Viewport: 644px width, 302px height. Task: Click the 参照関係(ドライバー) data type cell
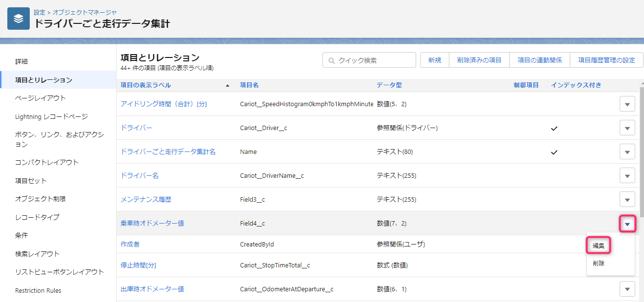pyautogui.click(x=407, y=128)
